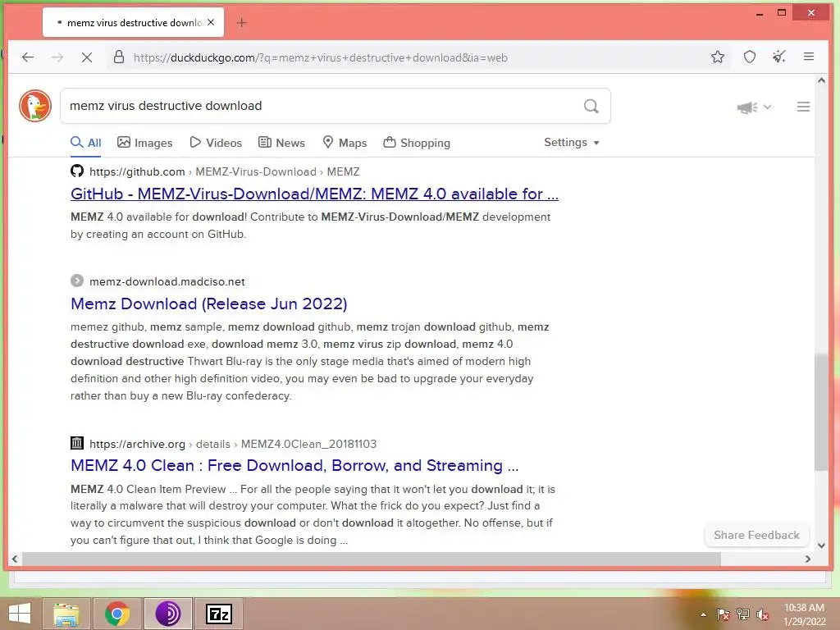Switch to Tor Browser taskbar icon

coord(168,614)
